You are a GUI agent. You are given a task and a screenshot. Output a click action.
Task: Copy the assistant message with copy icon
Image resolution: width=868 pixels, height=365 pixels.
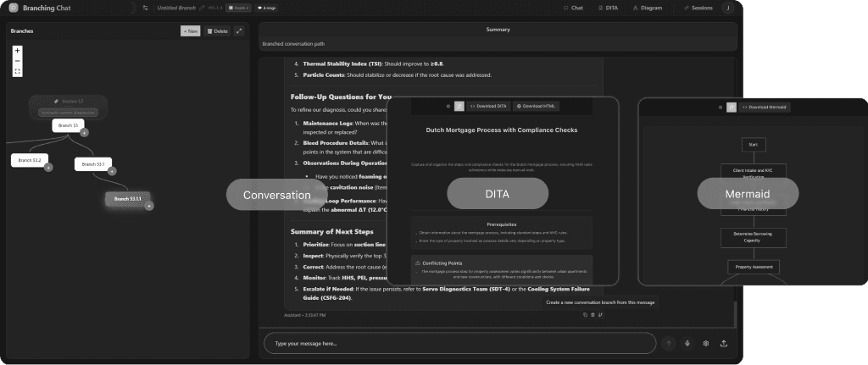[585, 315]
